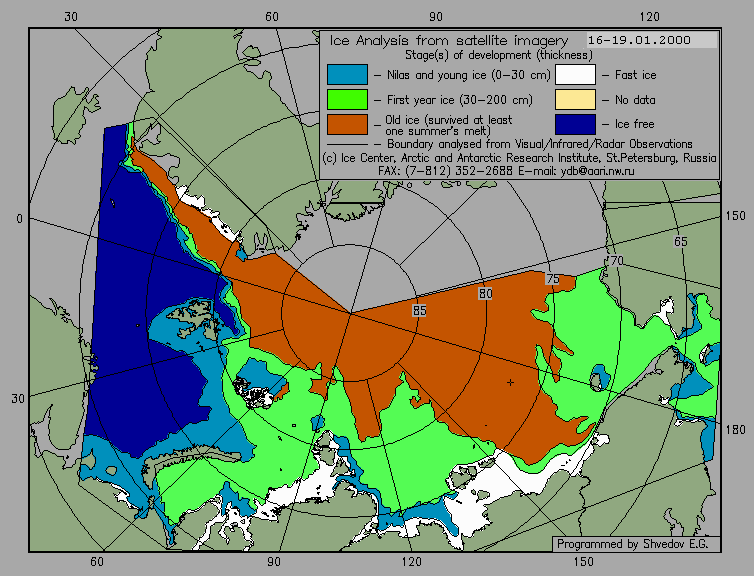Viewport: 754px width, 576px height.
Task: Click the boundary line sample in legend
Action: 347,144
